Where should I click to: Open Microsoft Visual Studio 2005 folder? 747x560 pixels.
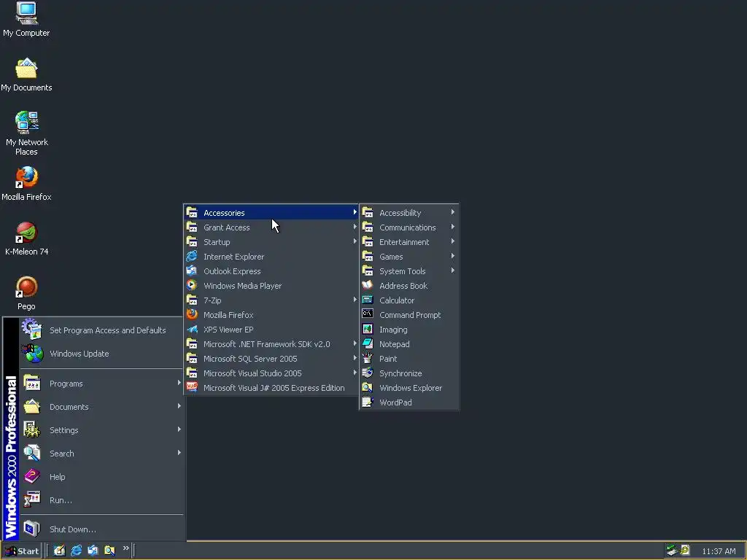point(271,373)
